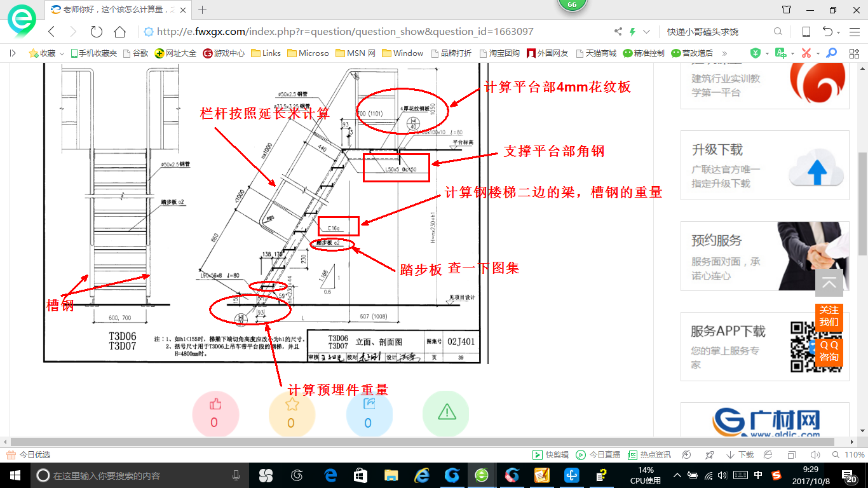Show hidden system tray icons
Image resolution: width=868 pixels, height=488 pixels.
(x=677, y=475)
